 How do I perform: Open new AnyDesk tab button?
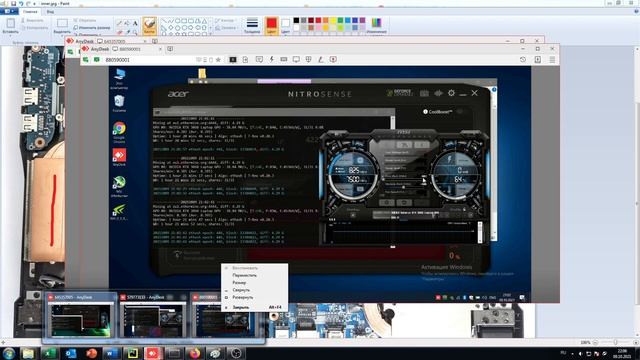click(170, 49)
